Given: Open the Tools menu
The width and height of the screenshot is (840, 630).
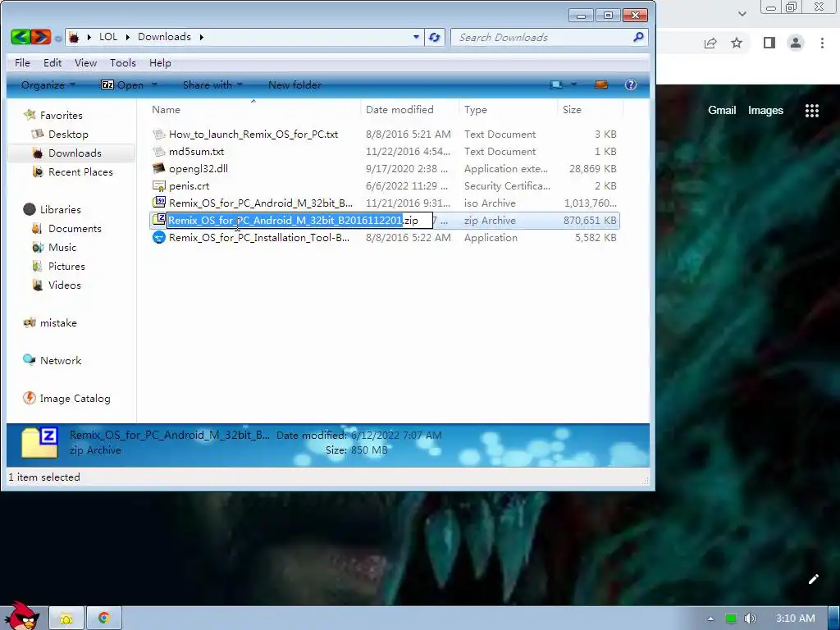Looking at the screenshot, I should pyautogui.click(x=123, y=62).
